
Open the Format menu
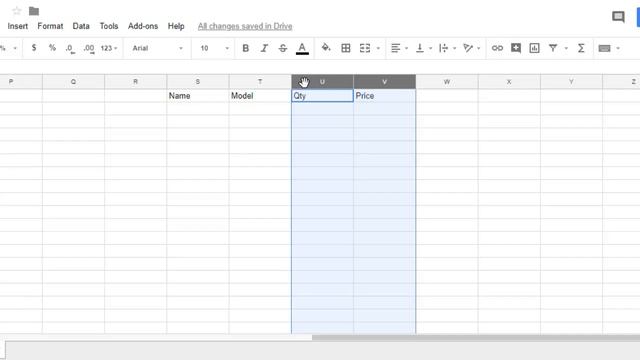(50, 26)
